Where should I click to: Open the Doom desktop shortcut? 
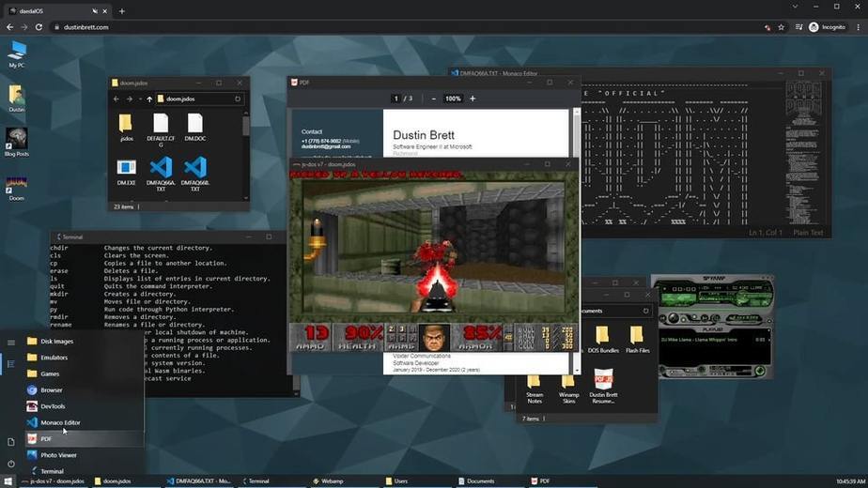pyautogui.click(x=17, y=188)
